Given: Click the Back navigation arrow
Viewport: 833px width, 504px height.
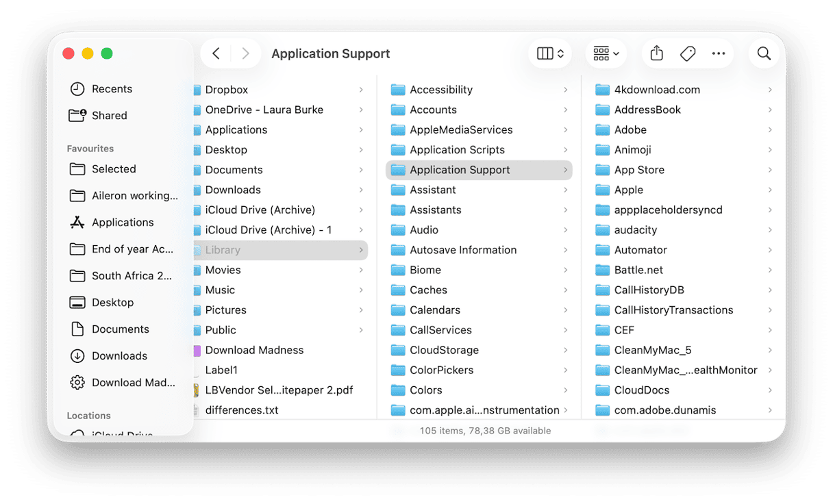Looking at the screenshot, I should (216, 53).
